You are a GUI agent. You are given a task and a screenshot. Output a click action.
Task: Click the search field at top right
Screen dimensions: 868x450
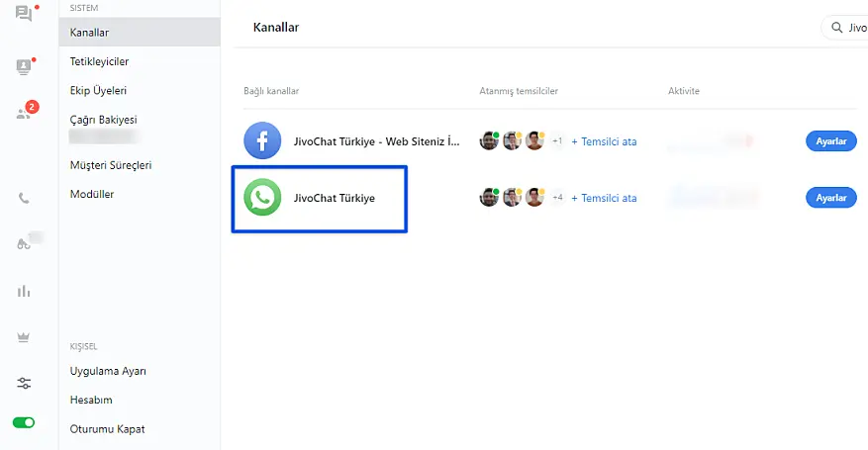(x=846, y=28)
